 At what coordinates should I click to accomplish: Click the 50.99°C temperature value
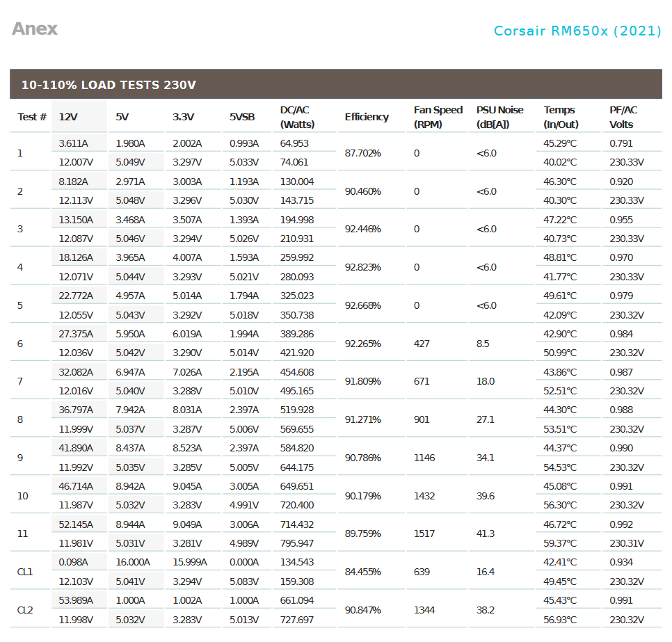560,353
